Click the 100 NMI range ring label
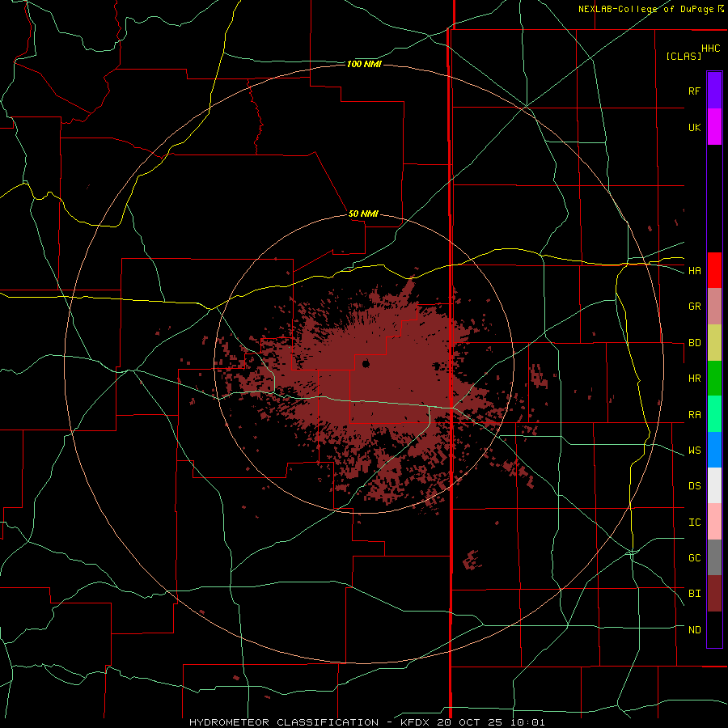The height and width of the screenshot is (728, 728). click(364, 64)
